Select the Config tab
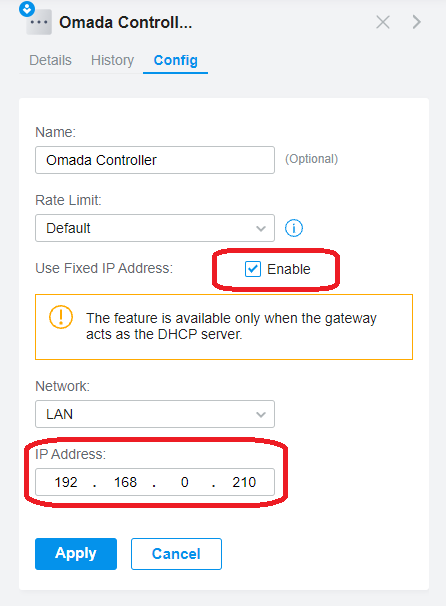This screenshot has height=606, width=446. pyautogui.click(x=175, y=60)
